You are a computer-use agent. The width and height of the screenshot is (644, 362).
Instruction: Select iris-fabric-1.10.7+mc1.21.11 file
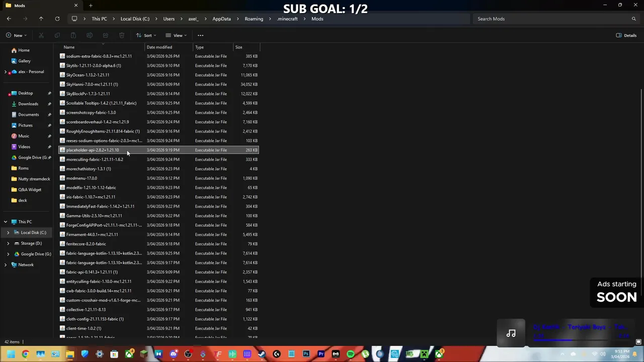coord(159,197)
